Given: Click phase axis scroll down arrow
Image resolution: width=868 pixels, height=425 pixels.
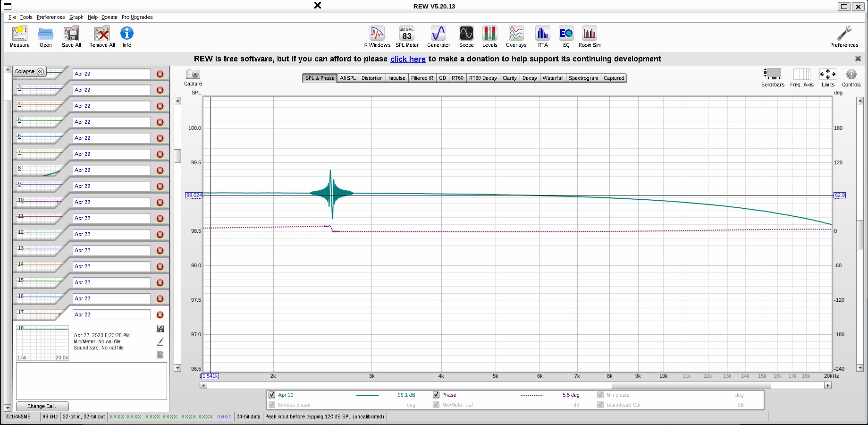Looking at the screenshot, I should point(860,368).
